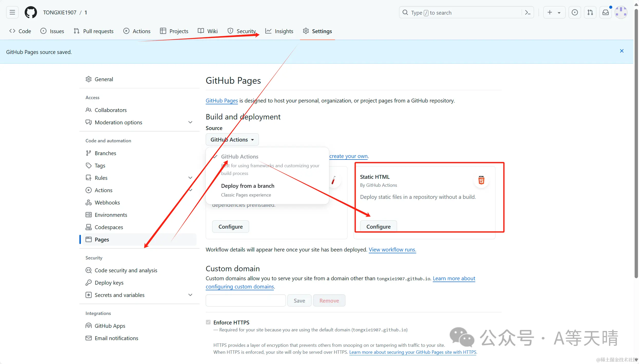Click the pull requests icon in header
The width and height of the screenshot is (639, 364).
point(590,12)
